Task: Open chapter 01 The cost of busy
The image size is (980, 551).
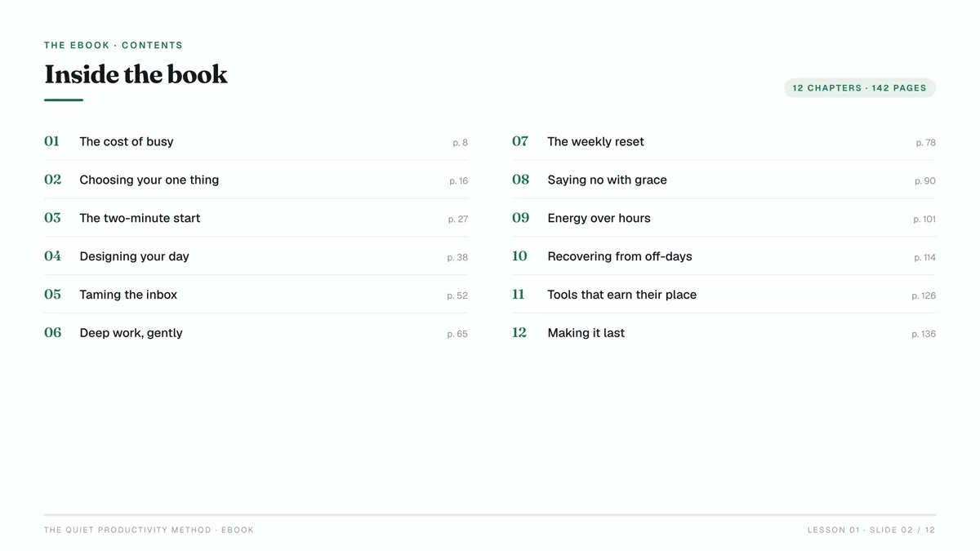Action: point(256,141)
